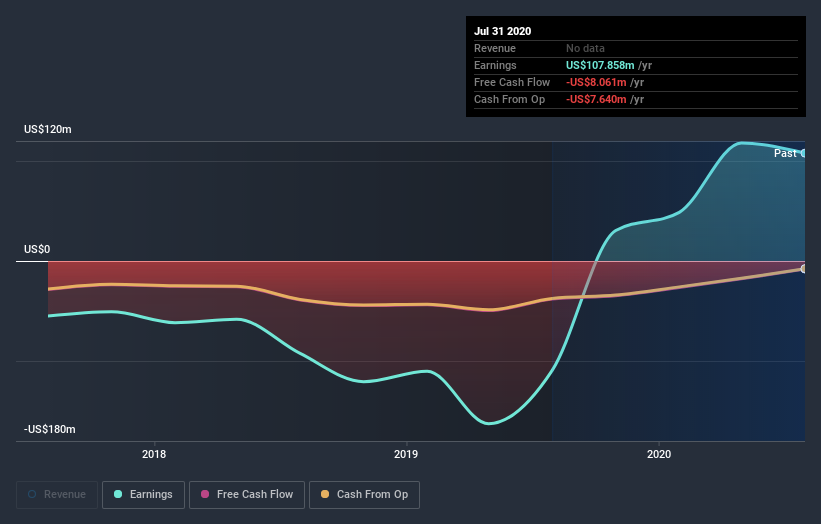
Task: Toggle the Revenue series in the legend
Action: (57, 495)
